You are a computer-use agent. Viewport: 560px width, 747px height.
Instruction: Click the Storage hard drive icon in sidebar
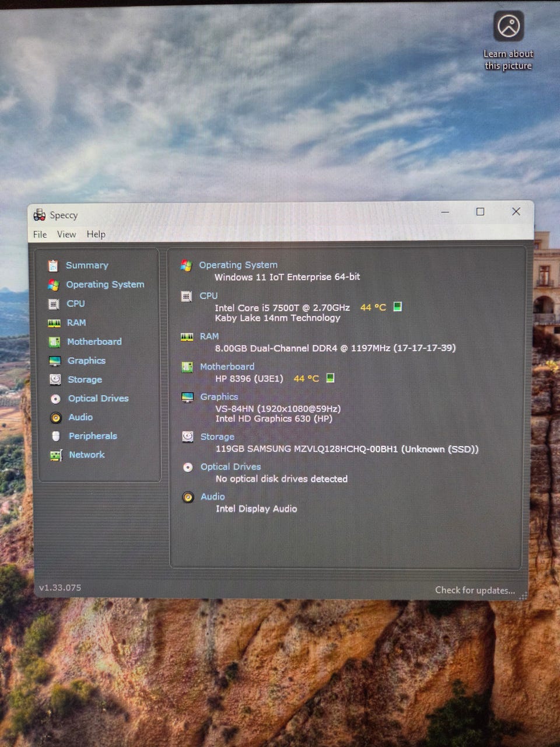coord(55,379)
